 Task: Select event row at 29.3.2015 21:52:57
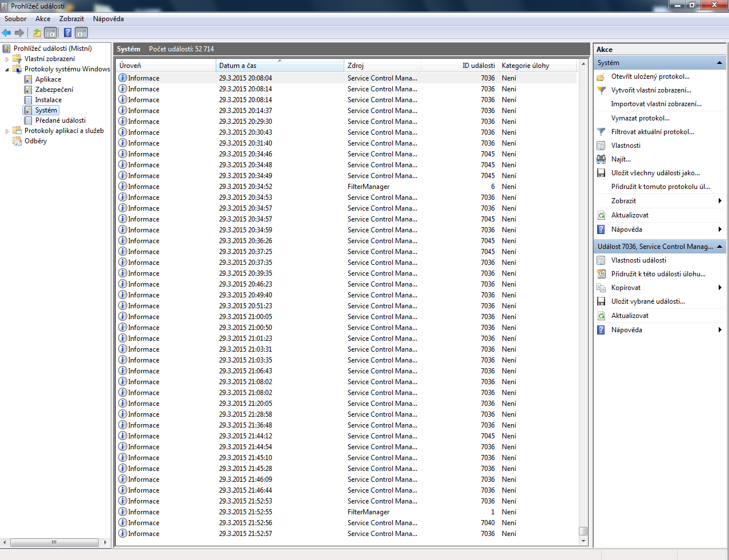click(347, 534)
